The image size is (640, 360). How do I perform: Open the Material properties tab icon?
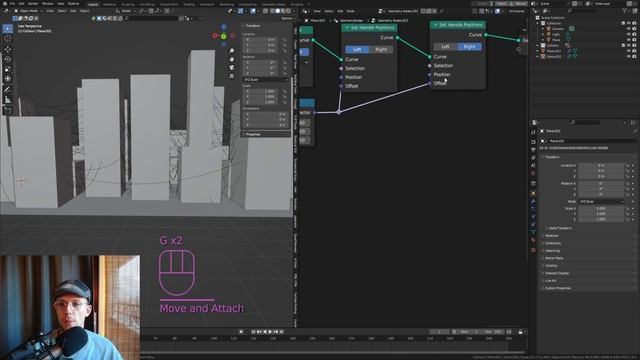533,240
